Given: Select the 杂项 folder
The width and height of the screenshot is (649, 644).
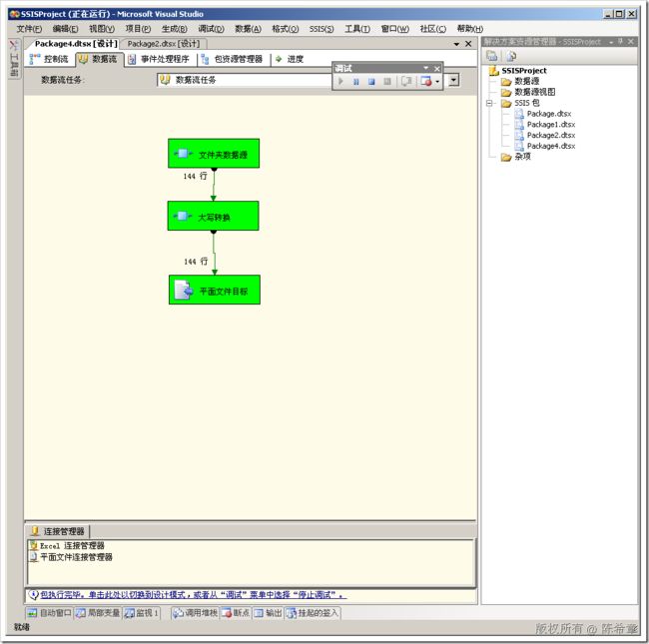Looking at the screenshot, I should 522,157.
